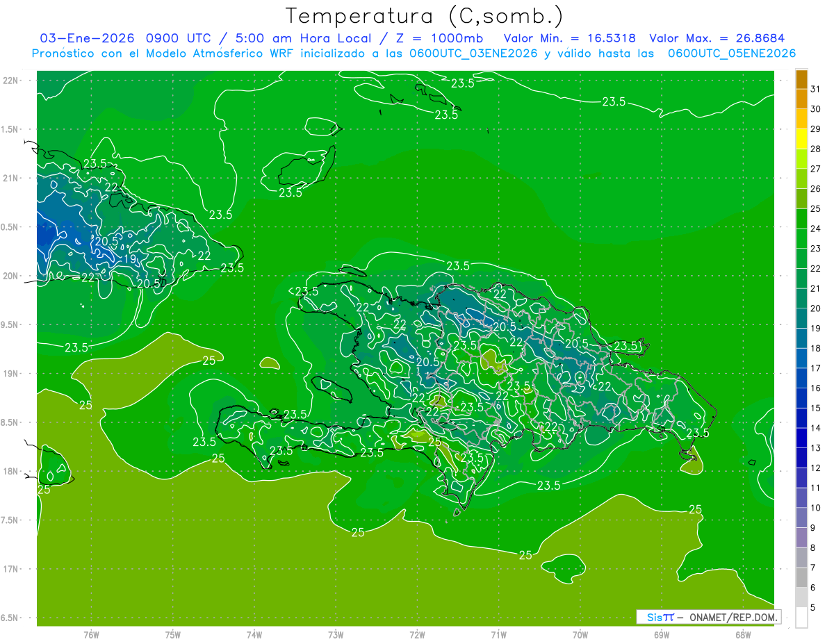Click the legend label '5'
Viewport: 834px width, 644px height.
click(812, 608)
